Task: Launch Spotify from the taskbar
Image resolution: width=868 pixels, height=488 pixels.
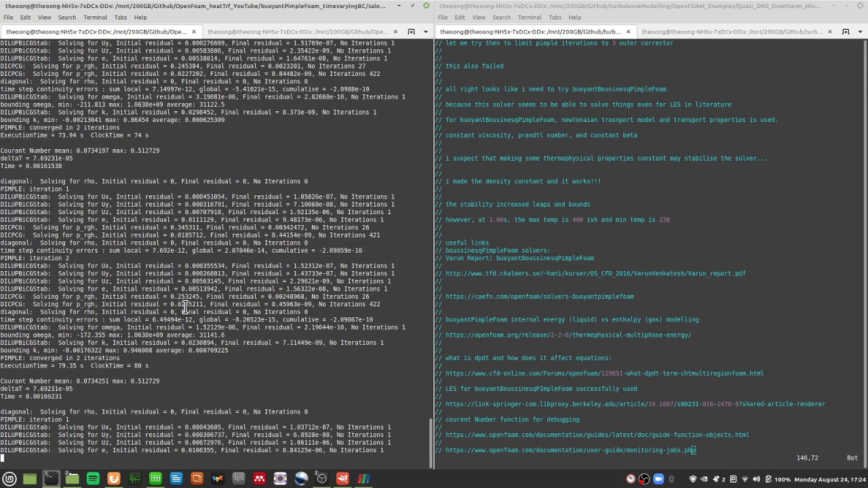Action: 93,479
